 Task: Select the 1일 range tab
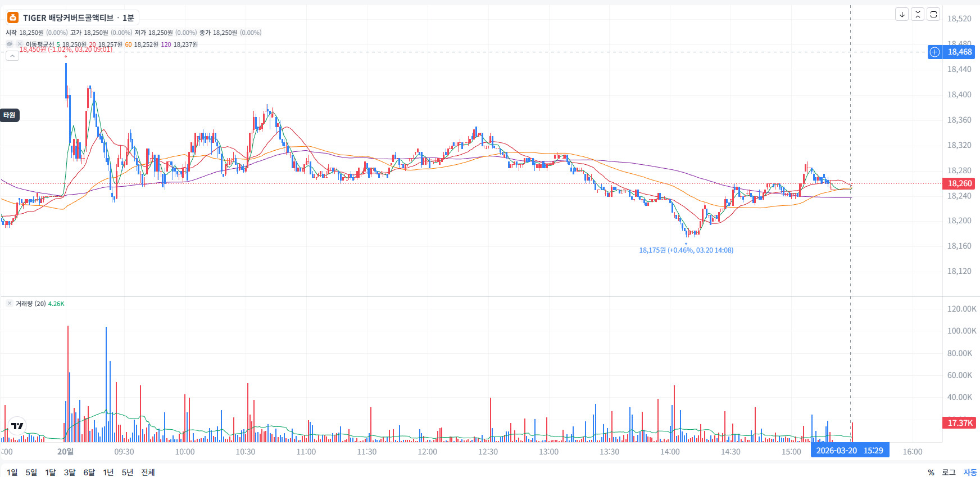coord(12,472)
